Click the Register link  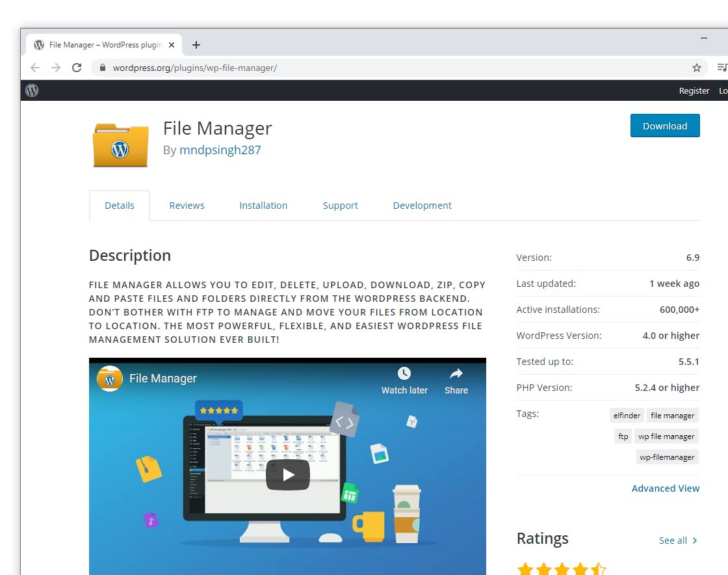pyautogui.click(x=694, y=90)
